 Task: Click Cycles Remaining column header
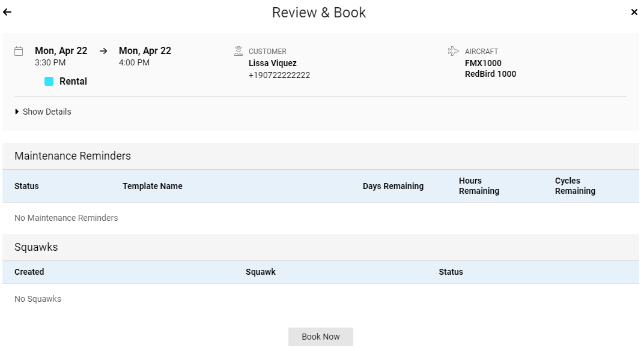[575, 186]
